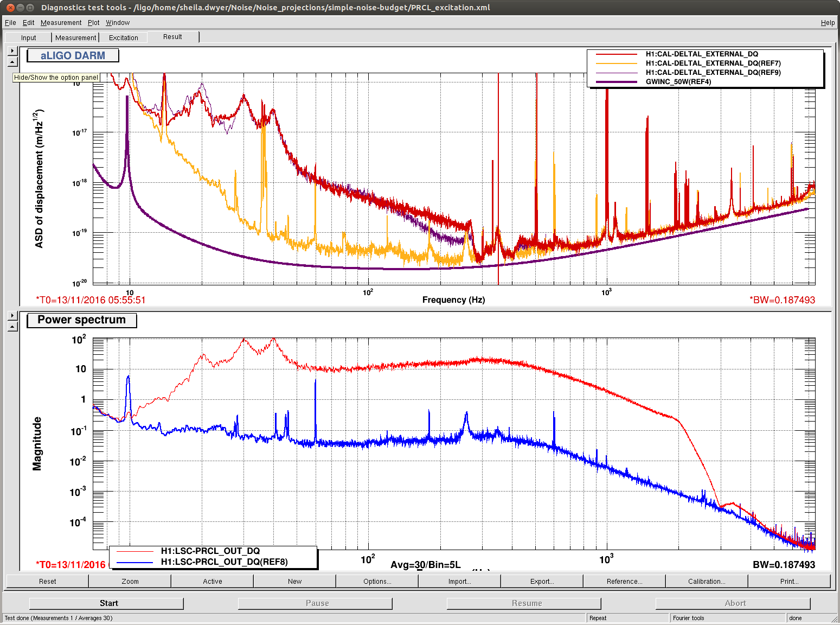Screen dimensions: 840x625
Task: Click the GWINC_50W(REF4) legend entry
Action: (678, 82)
